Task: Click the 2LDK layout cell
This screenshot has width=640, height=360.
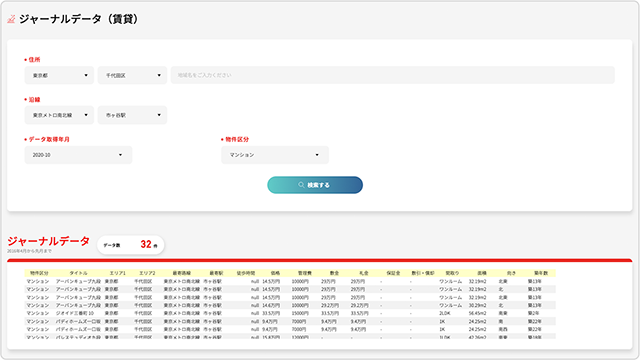Action: tap(445, 313)
